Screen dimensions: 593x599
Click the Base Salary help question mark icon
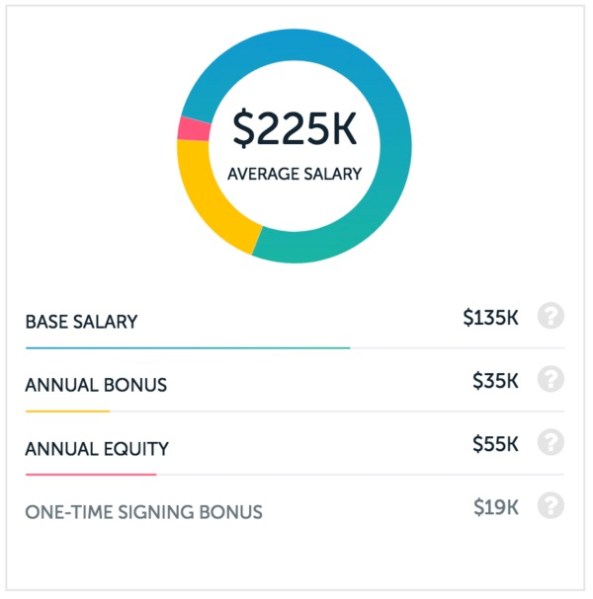(x=551, y=316)
